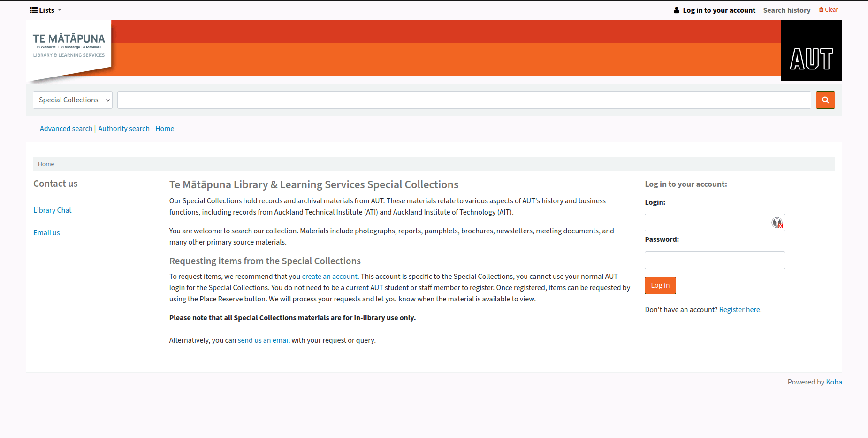The height and width of the screenshot is (438, 868).
Task: Open Library Chat link
Action: 53,210
